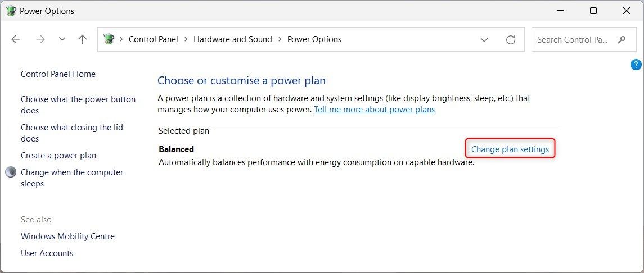The image size is (644, 273).
Task: Select Create a power plan
Action: pos(58,156)
